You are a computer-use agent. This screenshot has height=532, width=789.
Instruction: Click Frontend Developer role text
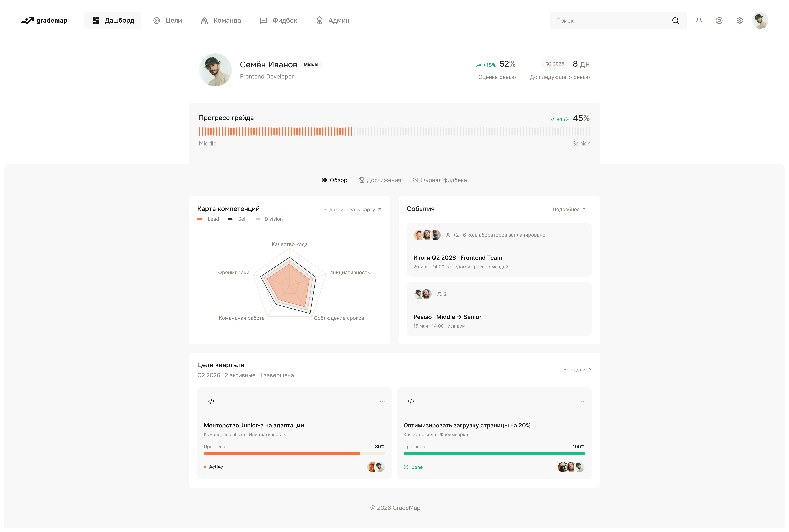click(267, 77)
